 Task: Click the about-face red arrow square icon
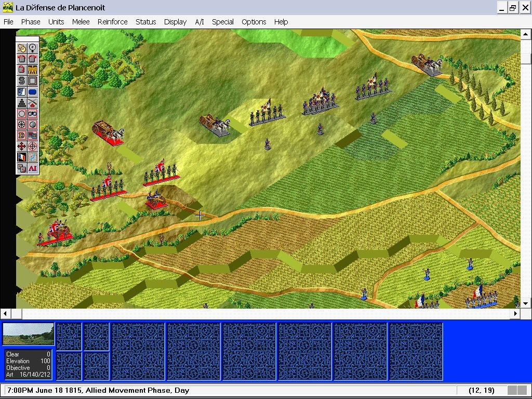[x=22, y=70]
